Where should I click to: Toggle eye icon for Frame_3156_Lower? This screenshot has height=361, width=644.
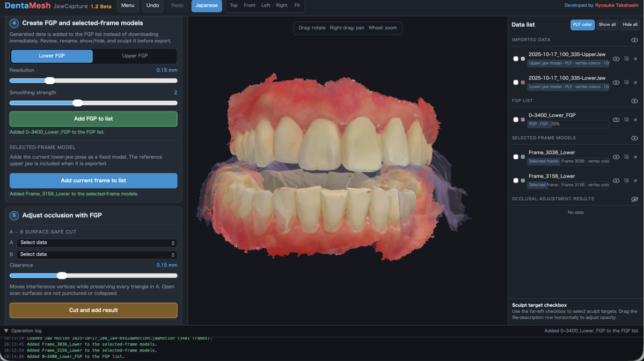616,181
